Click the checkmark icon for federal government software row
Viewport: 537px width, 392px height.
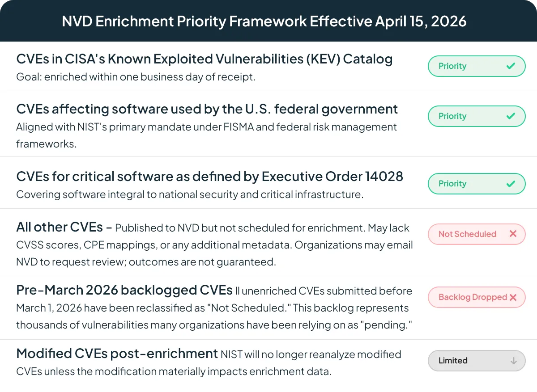pyautogui.click(x=511, y=116)
